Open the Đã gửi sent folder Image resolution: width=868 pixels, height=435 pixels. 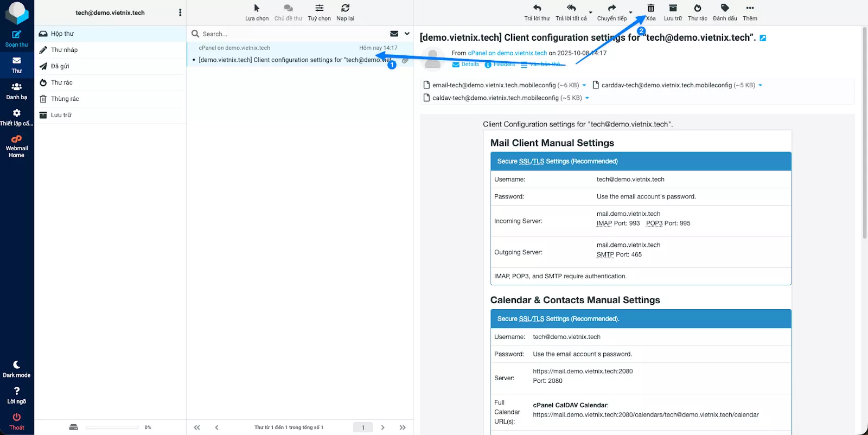coord(110,66)
